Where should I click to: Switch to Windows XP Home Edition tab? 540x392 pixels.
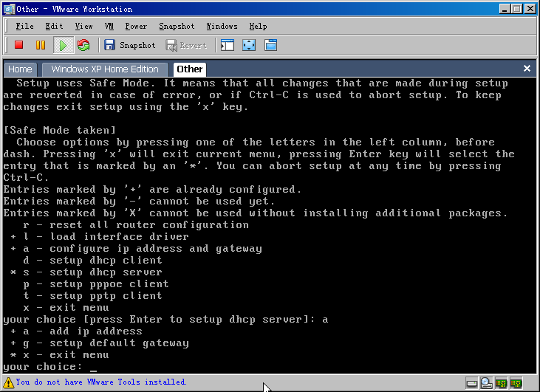click(105, 69)
